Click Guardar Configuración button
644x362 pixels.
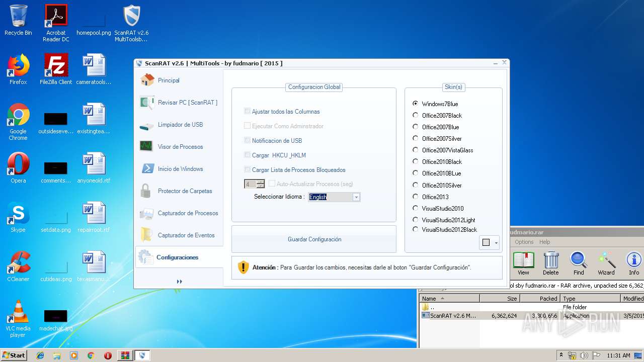pyautogui.click(x=314, y=239)
